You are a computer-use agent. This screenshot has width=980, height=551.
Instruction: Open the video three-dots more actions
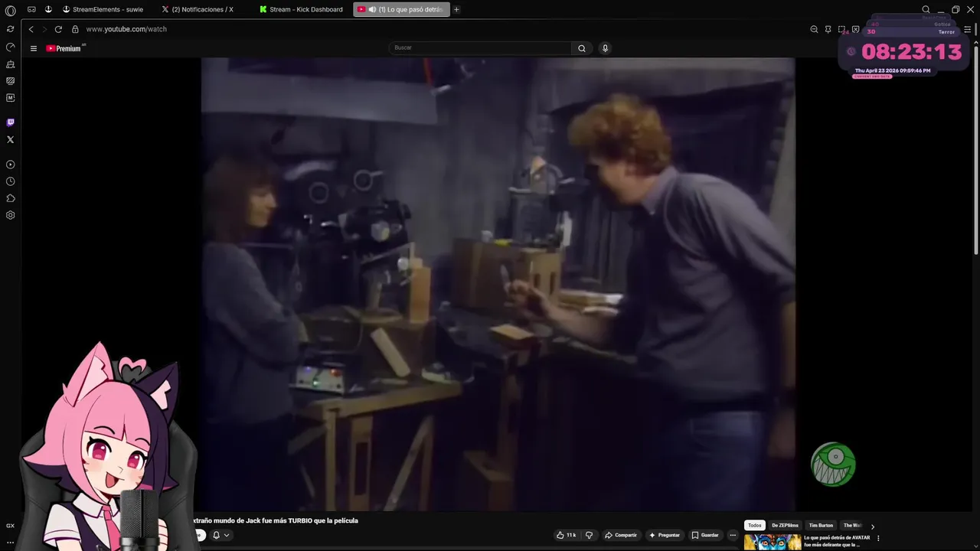(x=733, y=535)
